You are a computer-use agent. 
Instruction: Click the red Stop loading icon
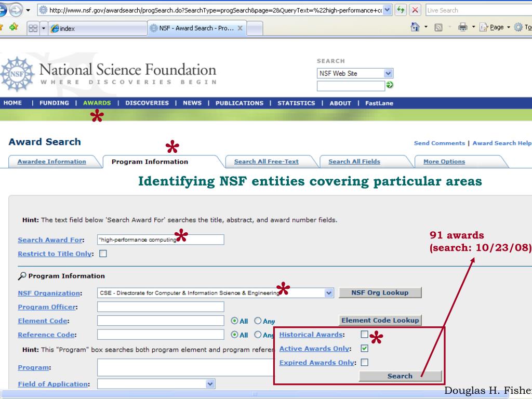(415, 10)
